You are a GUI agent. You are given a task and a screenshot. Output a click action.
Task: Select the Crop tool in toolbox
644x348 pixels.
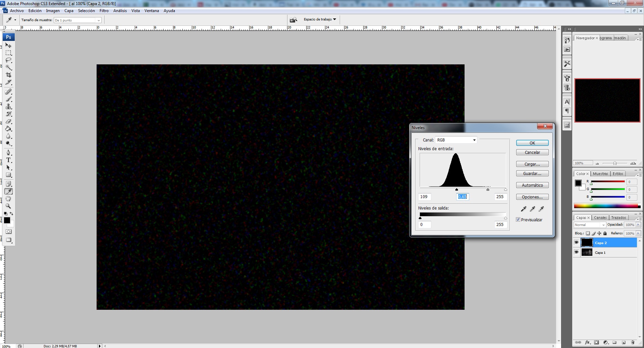click(9, 75)
